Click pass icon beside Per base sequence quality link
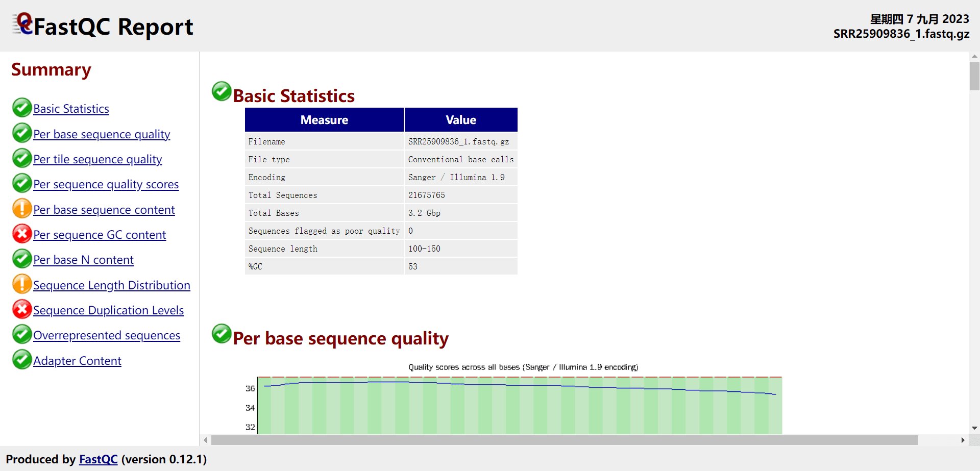Image resolution: width=980 pixels, height=471 pixels. [x=22, y=133]
